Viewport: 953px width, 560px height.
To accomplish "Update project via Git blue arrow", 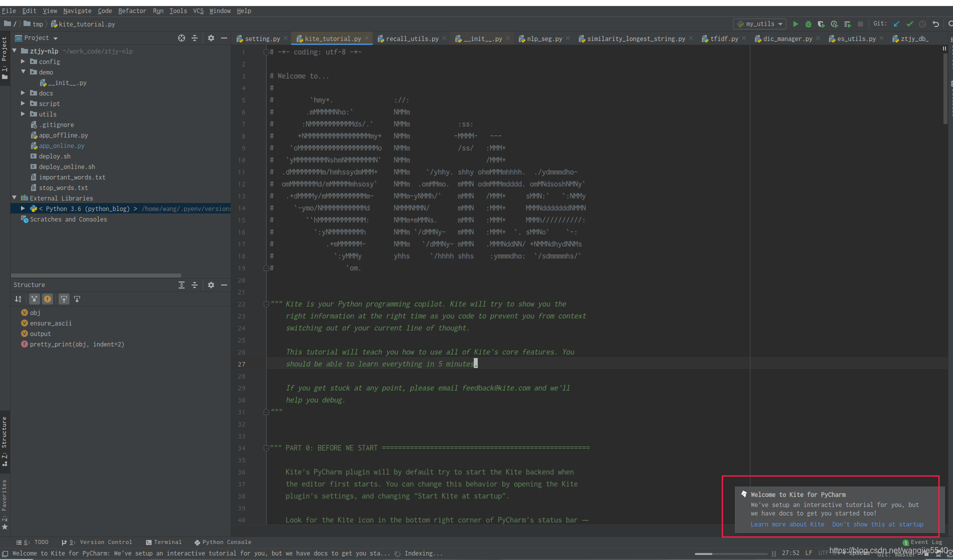I will click(x=896, y=24).
